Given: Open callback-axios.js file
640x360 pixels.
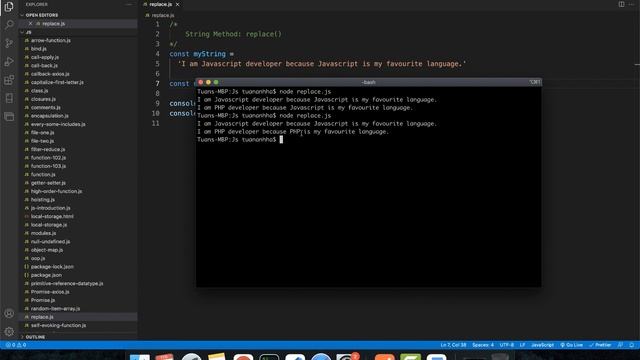Looking at the screenshot, I should (50, 74).
